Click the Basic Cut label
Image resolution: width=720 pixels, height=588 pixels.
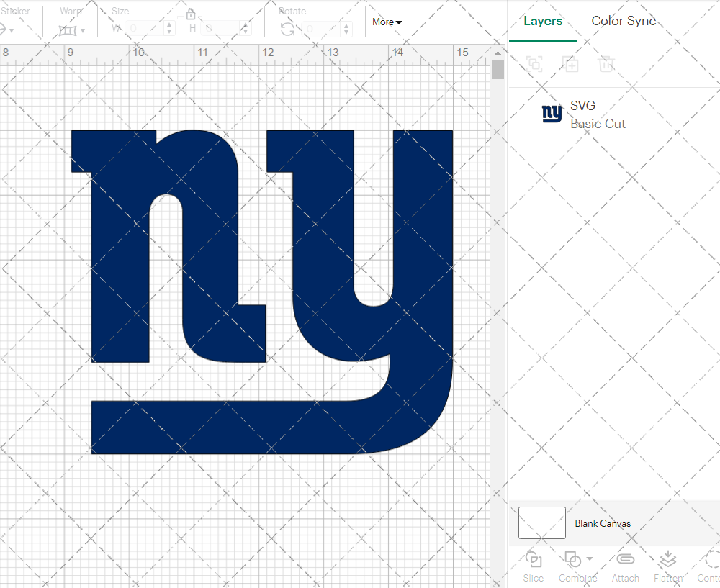598,124
